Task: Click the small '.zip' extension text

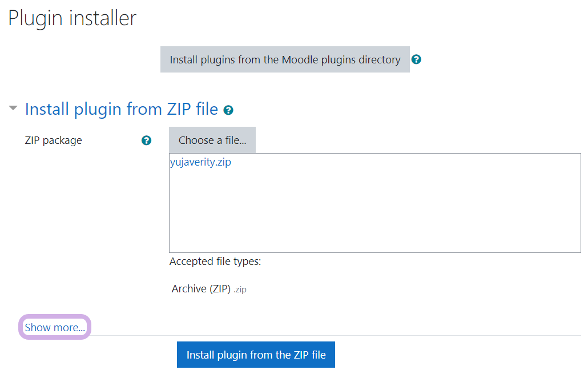Action: 240,289
